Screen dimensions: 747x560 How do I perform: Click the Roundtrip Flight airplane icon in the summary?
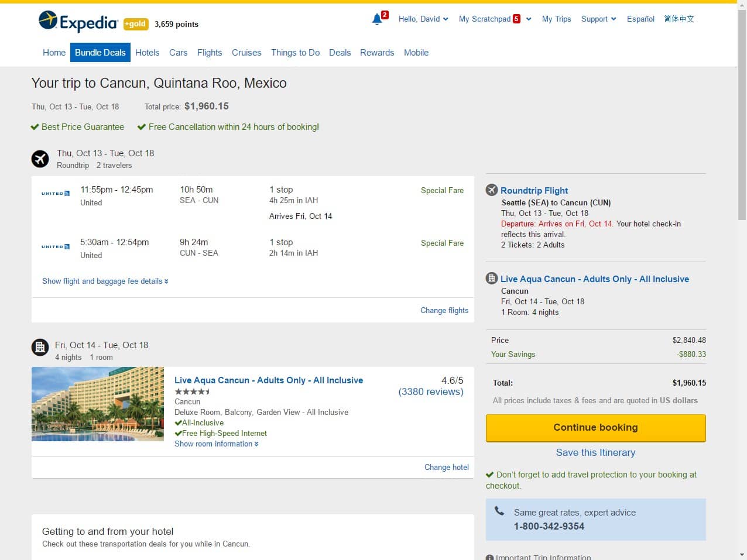tap(491, 190)
